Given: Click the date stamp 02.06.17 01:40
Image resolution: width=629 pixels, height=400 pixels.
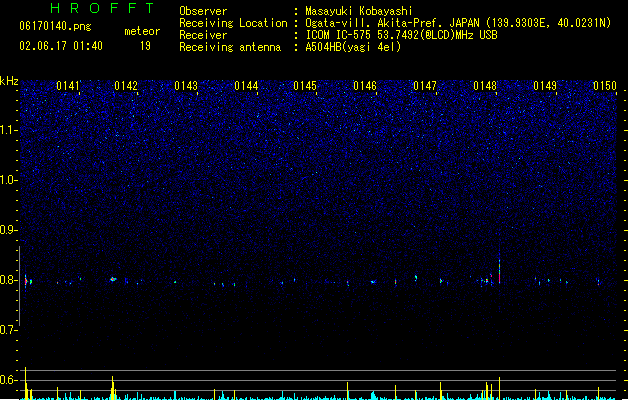Looking at the screenshot, I should 61,46.
